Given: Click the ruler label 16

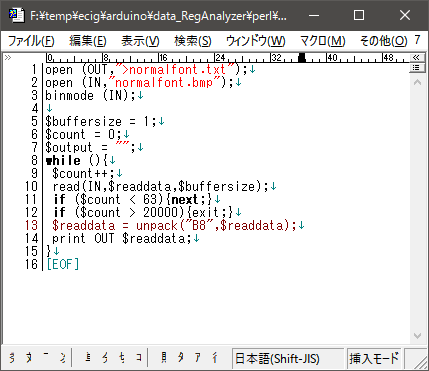Looking at the screenshot, I should 163,57.
